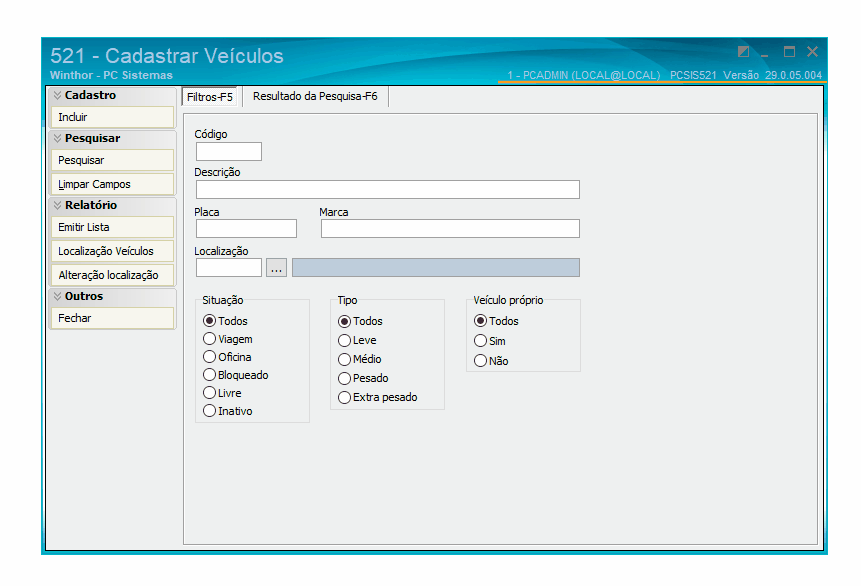
Task: Select Não for Veículo próprio
Action: 491,361
